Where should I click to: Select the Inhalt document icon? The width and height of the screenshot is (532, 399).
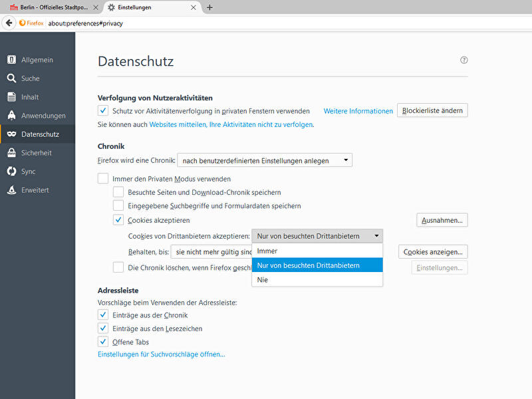11,97
